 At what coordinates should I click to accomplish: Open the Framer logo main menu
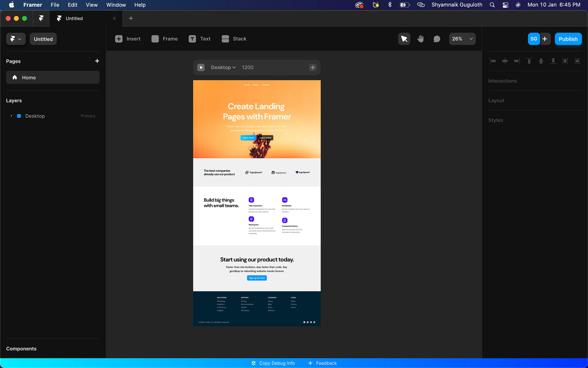(16, 39)
